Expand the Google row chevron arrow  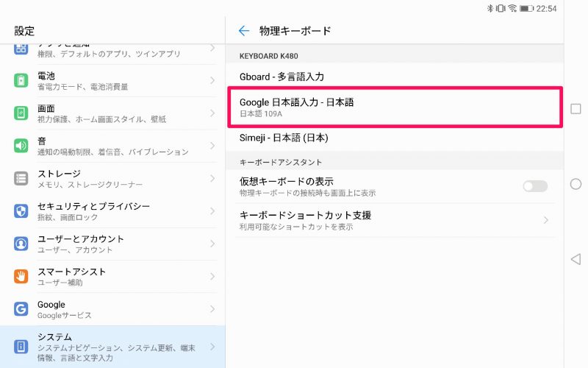[x=212, y=309]
